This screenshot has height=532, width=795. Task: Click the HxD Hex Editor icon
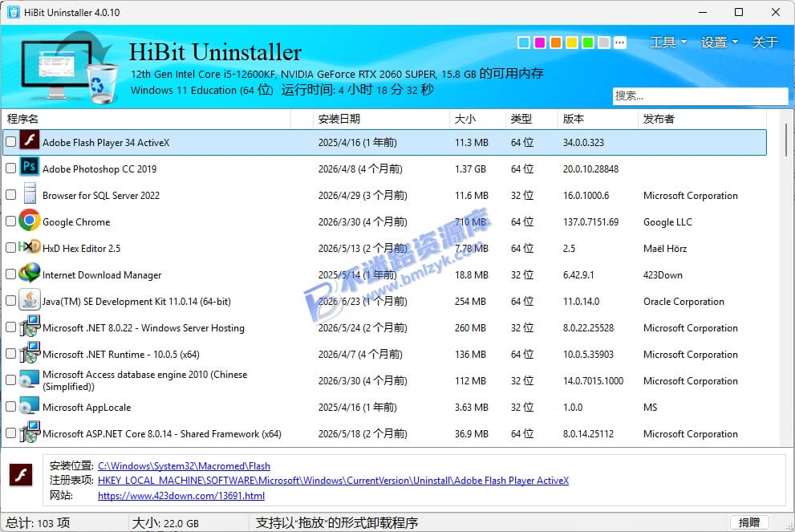[x=30, y=247]
